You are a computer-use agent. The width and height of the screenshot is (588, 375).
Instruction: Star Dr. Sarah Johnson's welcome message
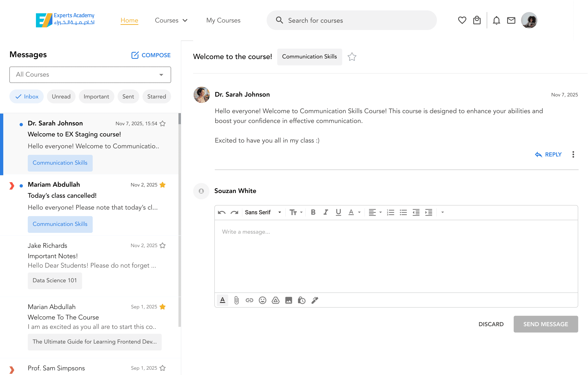click(x=163, y=123)
